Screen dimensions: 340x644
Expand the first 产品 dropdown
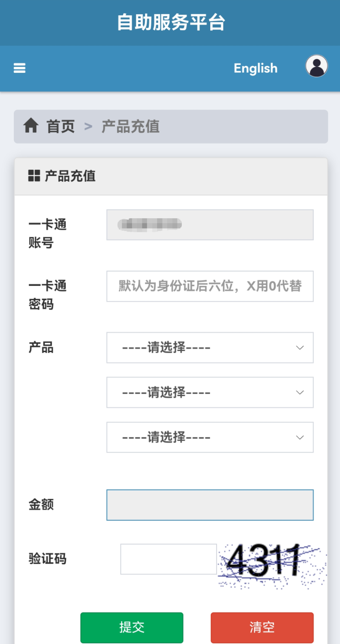(x=210, y=347)
